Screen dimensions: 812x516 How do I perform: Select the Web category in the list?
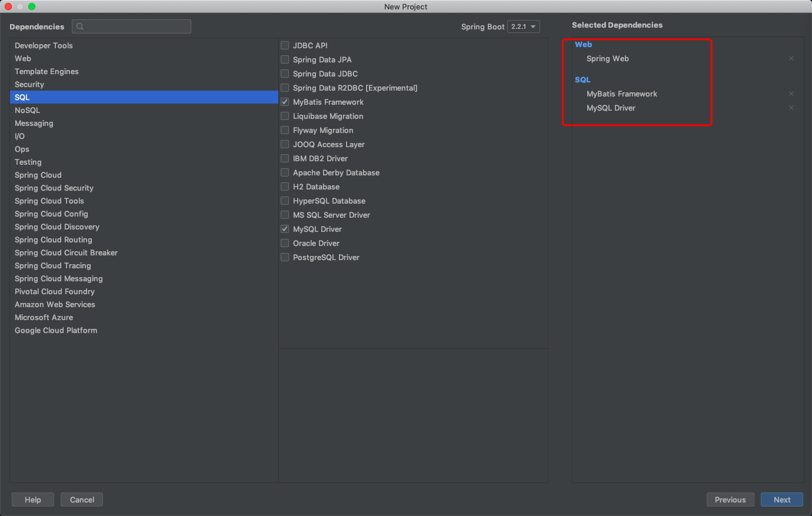click(x=144, y=58)
